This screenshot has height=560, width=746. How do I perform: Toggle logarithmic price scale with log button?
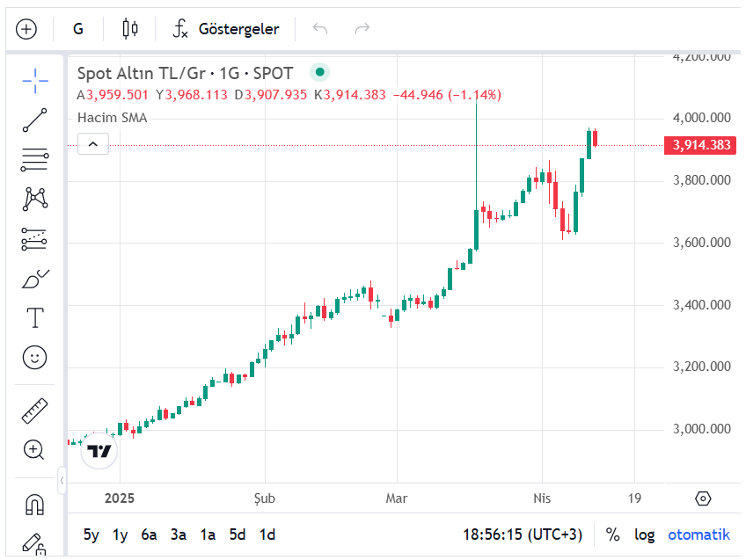[x=645, y=535]
